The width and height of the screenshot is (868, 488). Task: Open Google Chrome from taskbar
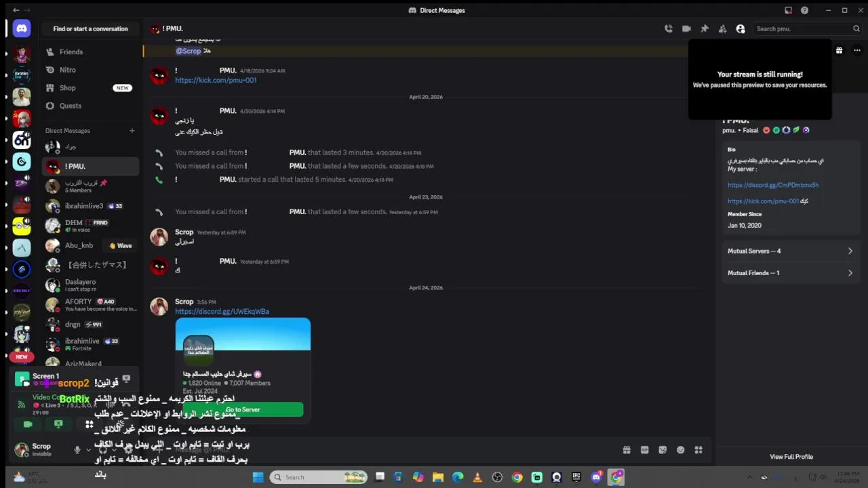tap(517, 477)
